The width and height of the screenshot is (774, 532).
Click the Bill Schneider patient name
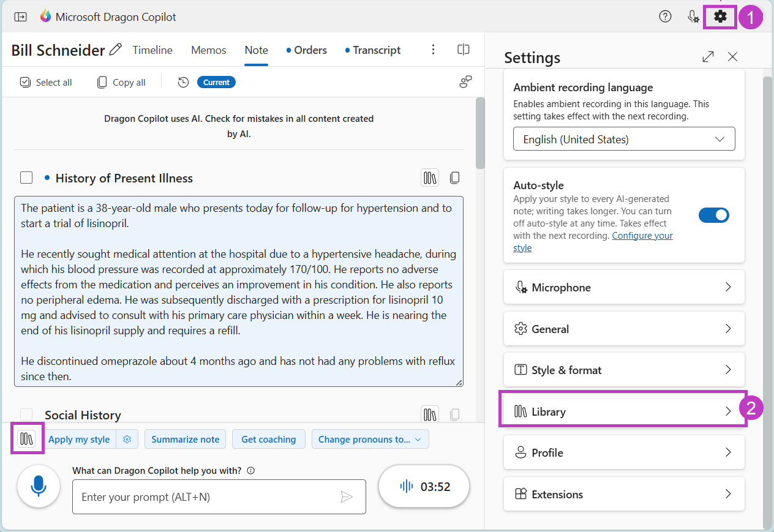(x=58, y=50)
